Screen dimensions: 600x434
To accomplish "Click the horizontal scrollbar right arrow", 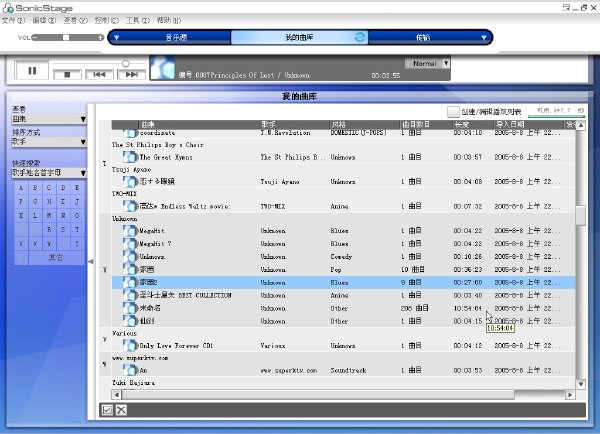I will pos(570,395).
